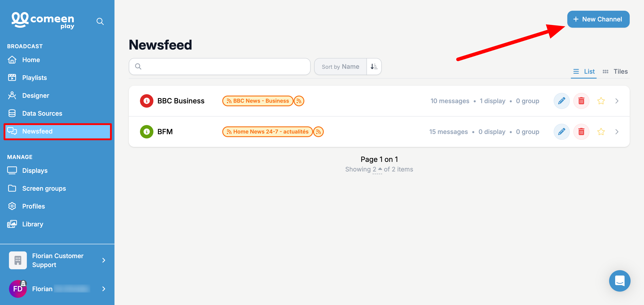Screen dimensions: 644x305
Task: Click RSS icon next to BBC News tag
Action: (x=299, y=101)
